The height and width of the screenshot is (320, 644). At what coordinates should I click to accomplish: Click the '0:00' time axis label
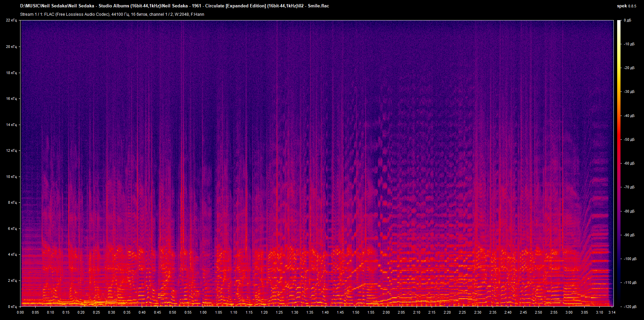tap(20, 312)
